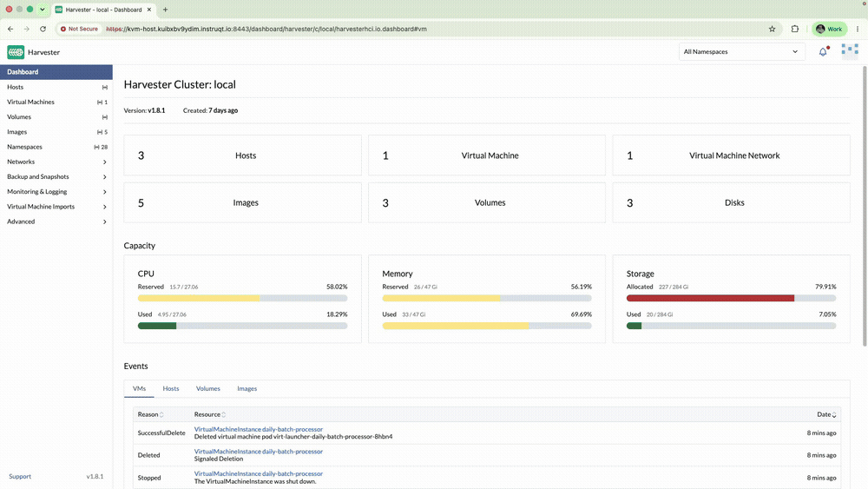Click the Memory Used progress bar
868x489 pixels.
tap(487, 326)
